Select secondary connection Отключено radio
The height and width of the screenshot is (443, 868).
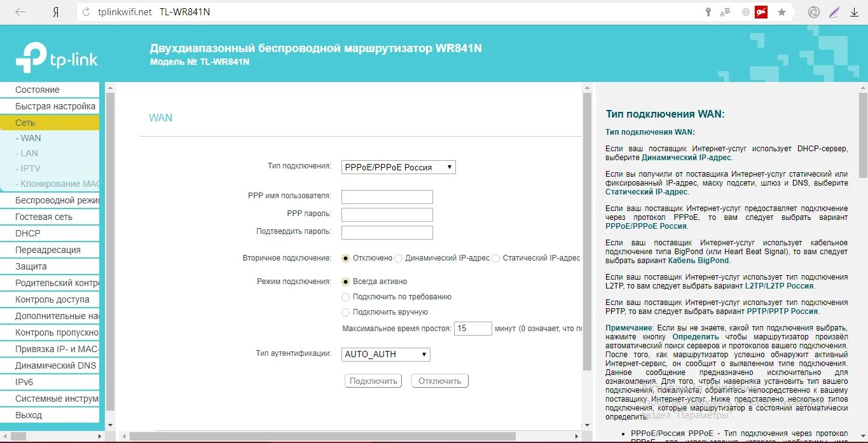pos(346,258)
